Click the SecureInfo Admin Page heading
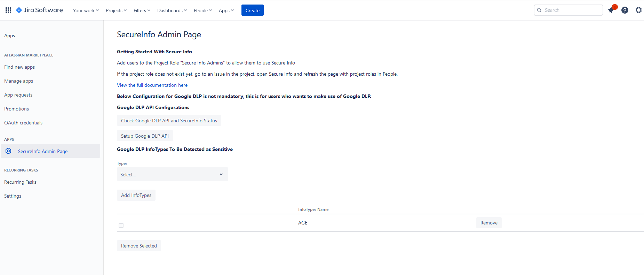 tap(159, 35)
